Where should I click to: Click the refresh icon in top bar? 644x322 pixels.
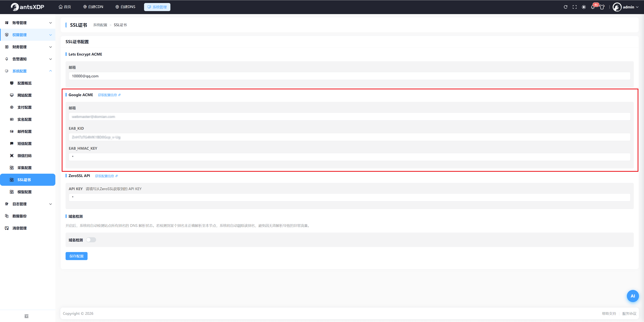[566, 7]
